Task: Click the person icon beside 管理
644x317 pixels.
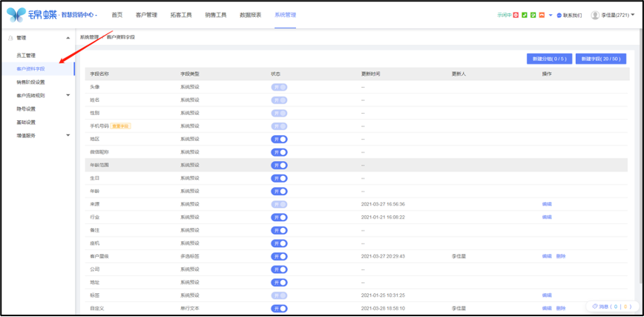Action: tap(11, 38)
